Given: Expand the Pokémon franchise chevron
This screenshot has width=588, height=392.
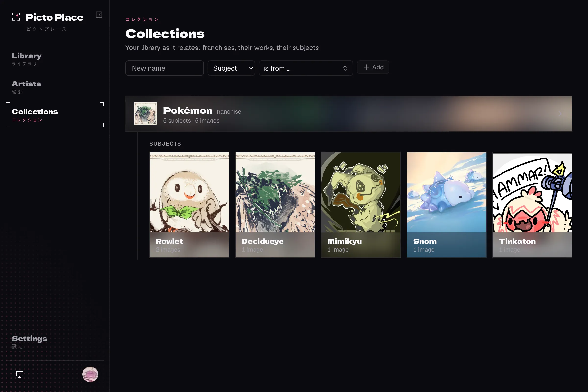Looking at the screenshot, I should click(x=560, y=114).
